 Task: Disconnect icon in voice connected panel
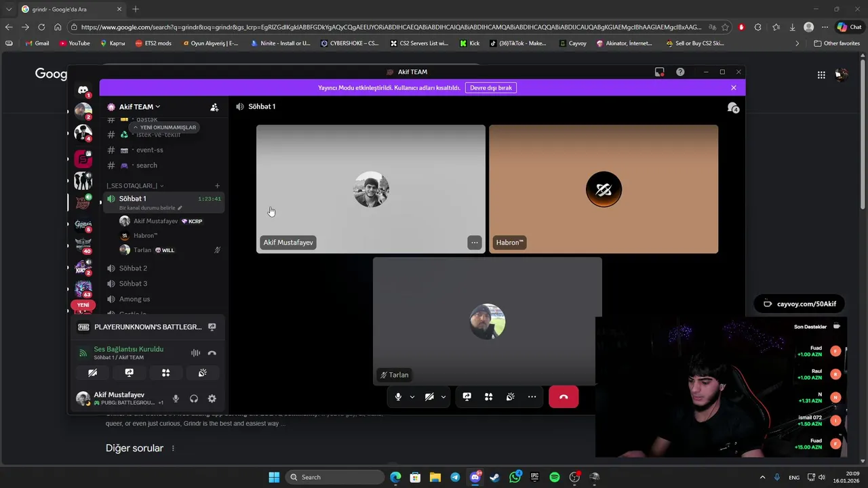[212, 352]
